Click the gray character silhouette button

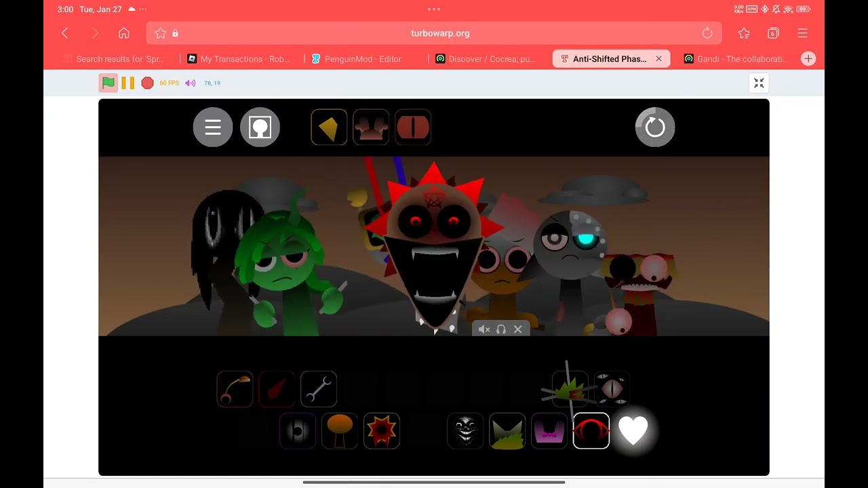coord(260,127)
